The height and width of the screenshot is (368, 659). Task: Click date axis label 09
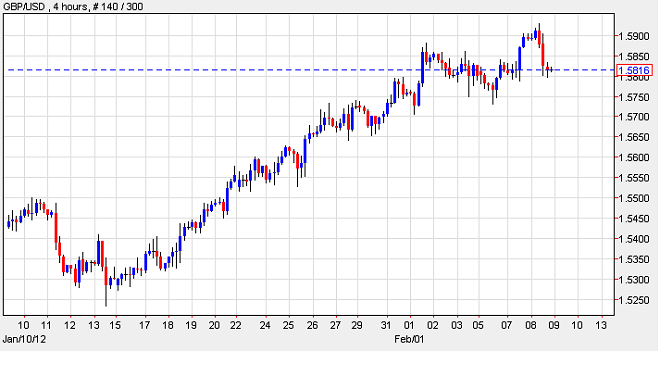[x=554, y=326]
